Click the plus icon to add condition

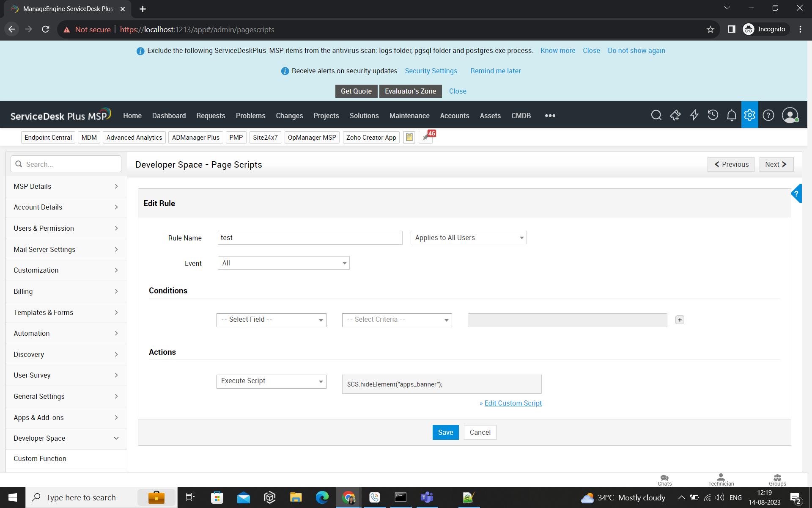(x=680, y=320)
